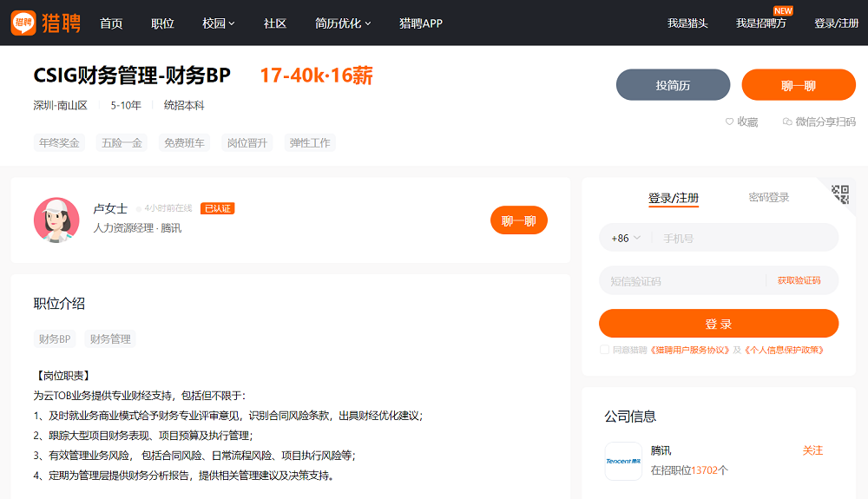The image size is (868, 499).
Task: Expand the 简历优化 navigation dropdown
Action: point(343,23)
